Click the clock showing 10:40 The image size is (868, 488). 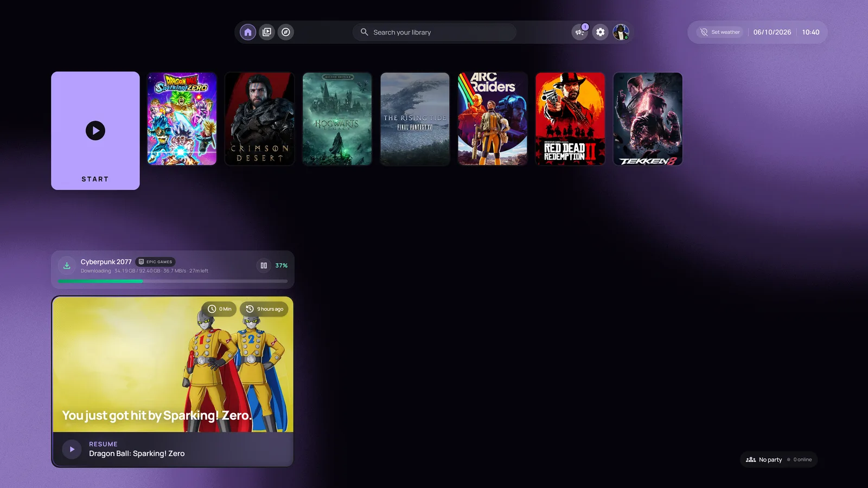click(810, 32)
